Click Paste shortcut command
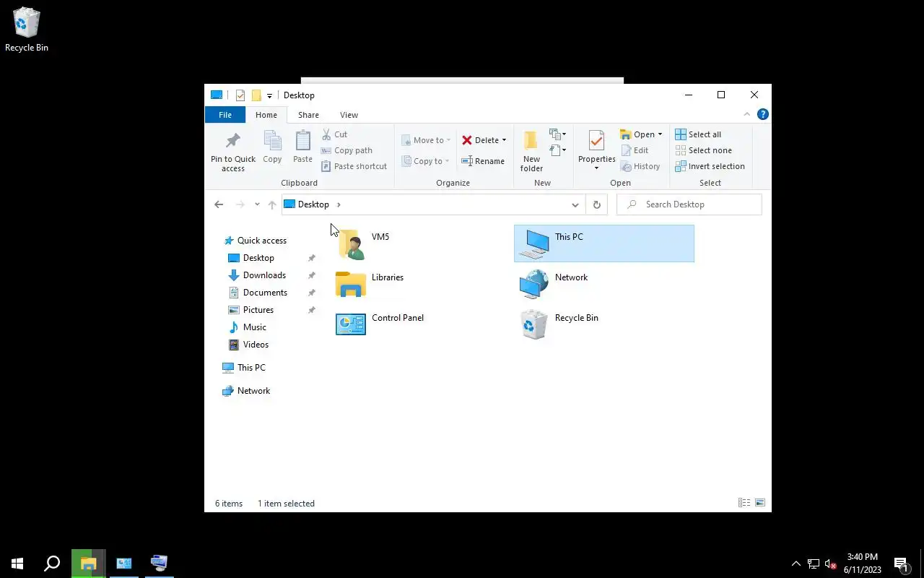 pyautogui.click(x=354, y=166)
